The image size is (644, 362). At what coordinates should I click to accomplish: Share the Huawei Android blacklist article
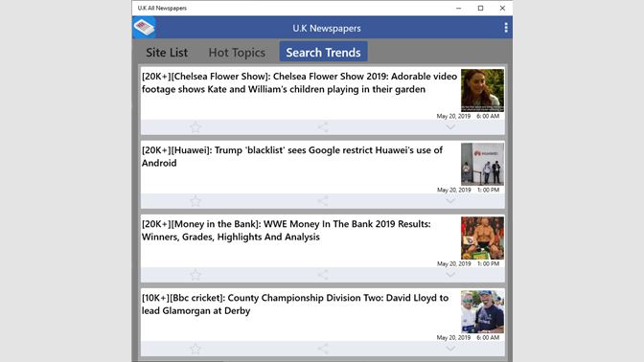coord(323,201)
